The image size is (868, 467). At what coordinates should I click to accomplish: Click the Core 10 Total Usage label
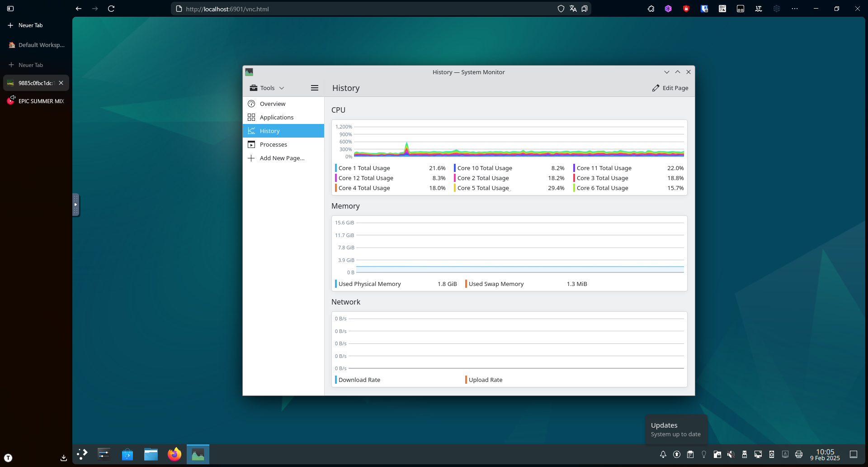(485, 168)
